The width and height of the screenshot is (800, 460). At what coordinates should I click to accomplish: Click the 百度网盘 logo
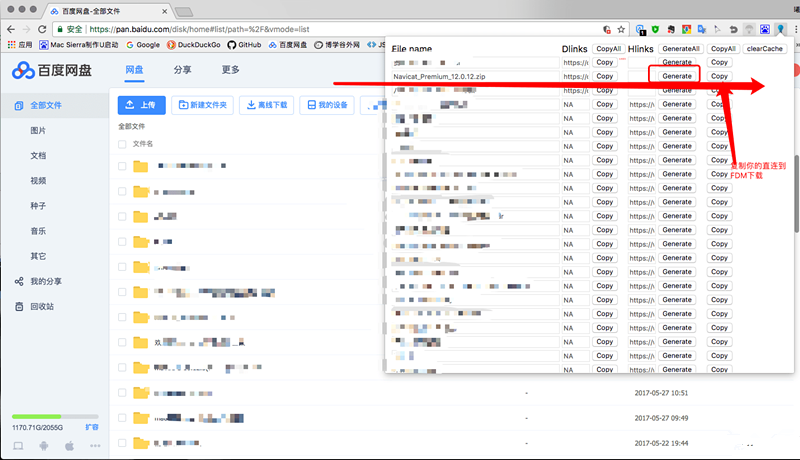click(x=52, y=70)
